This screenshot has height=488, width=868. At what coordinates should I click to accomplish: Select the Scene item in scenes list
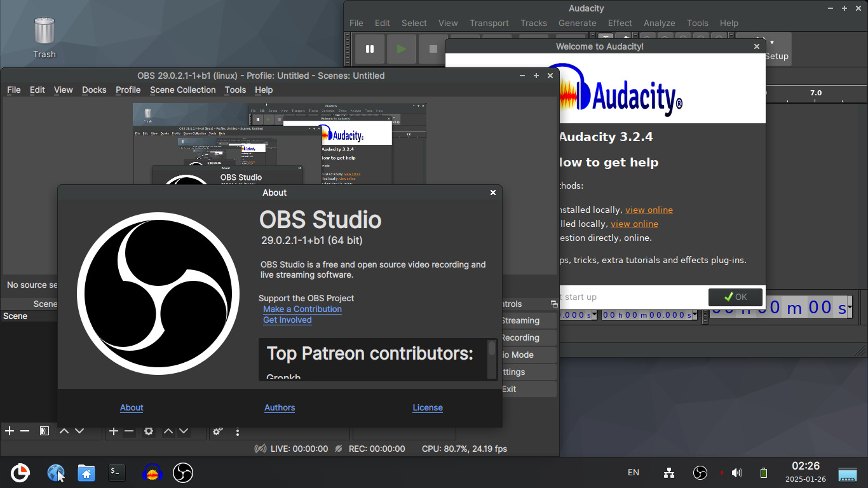[x=29, y=316]
